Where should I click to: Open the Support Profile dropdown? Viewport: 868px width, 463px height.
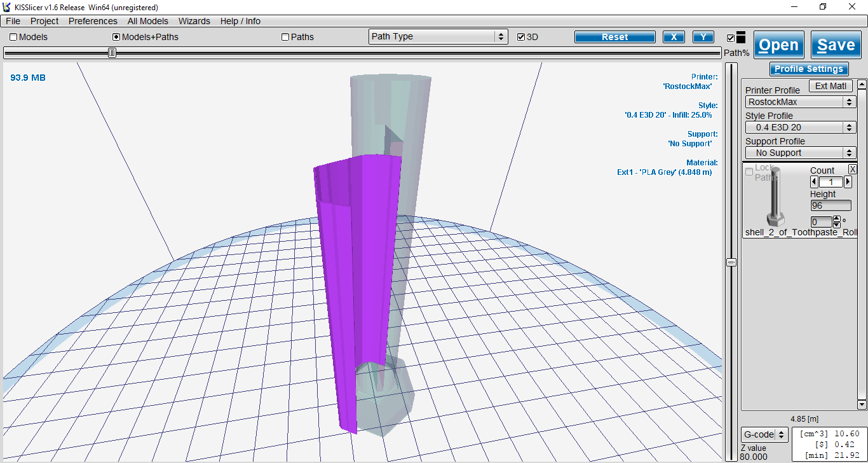pos(801,153)
